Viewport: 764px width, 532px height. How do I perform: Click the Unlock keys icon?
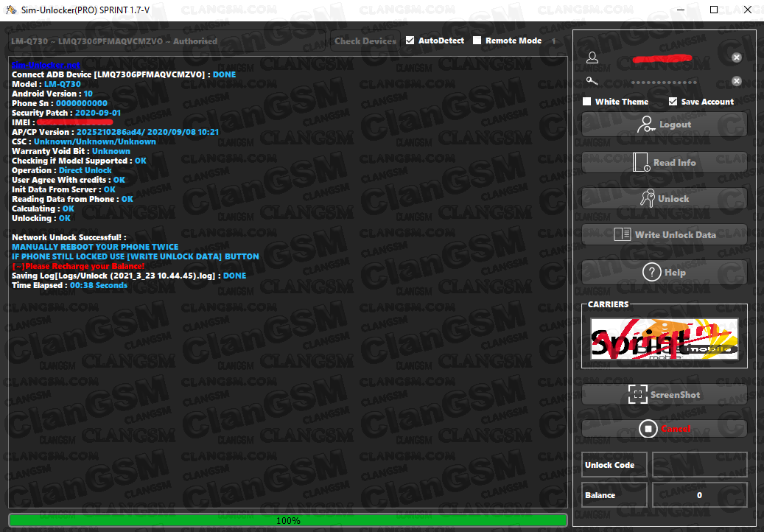point(647,198)
